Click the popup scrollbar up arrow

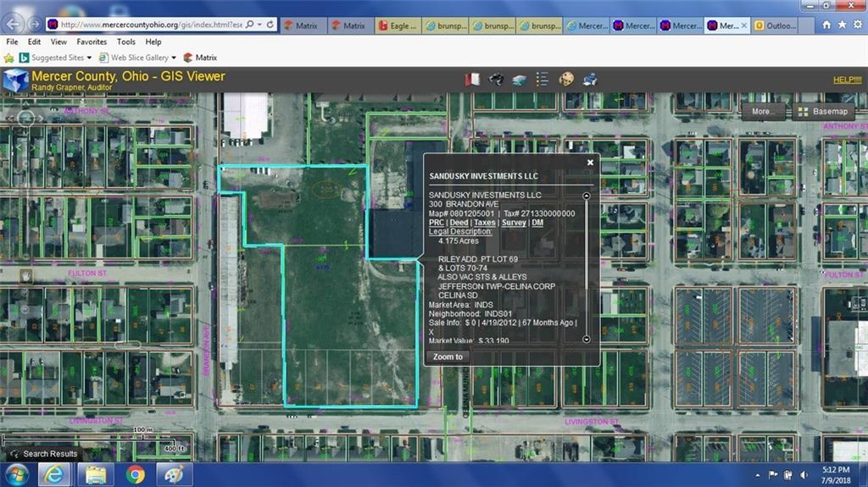(587, 196)
